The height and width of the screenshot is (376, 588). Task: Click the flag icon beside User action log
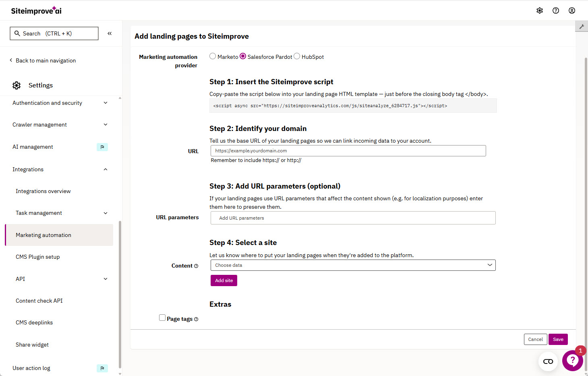pyautogui.click(x=102, y=368)
